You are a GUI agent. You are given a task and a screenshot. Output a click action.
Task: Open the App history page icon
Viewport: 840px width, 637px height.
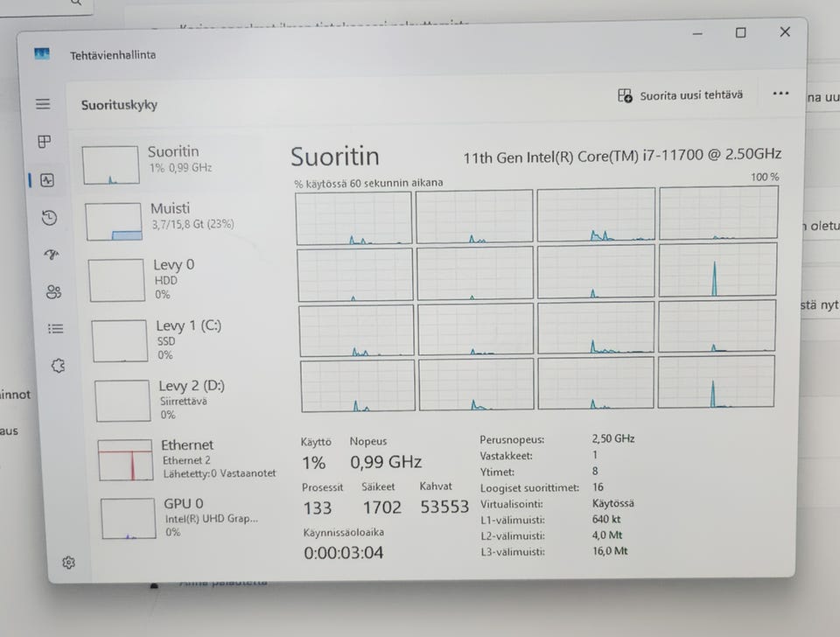[49, 218]
